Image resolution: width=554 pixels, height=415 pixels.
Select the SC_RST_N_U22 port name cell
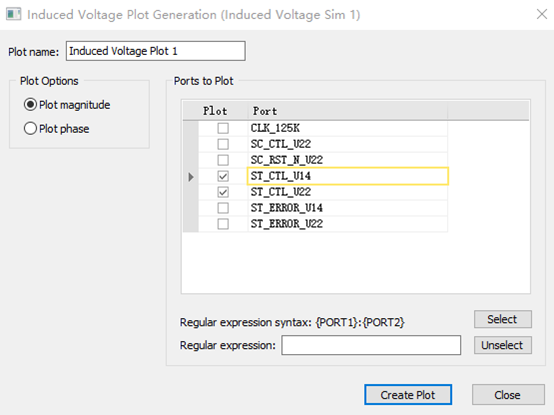(x=348, y=160)
